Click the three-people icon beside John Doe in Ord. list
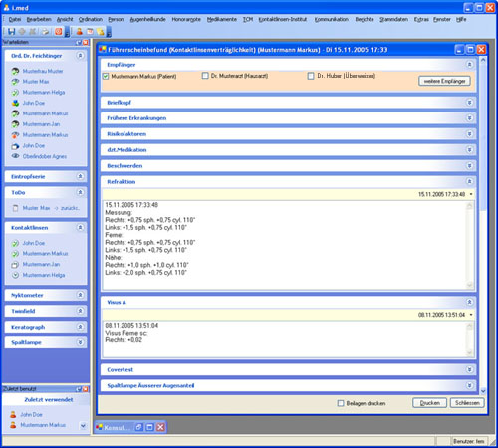Screen dimensions: 498x448 tap(15, 103)
